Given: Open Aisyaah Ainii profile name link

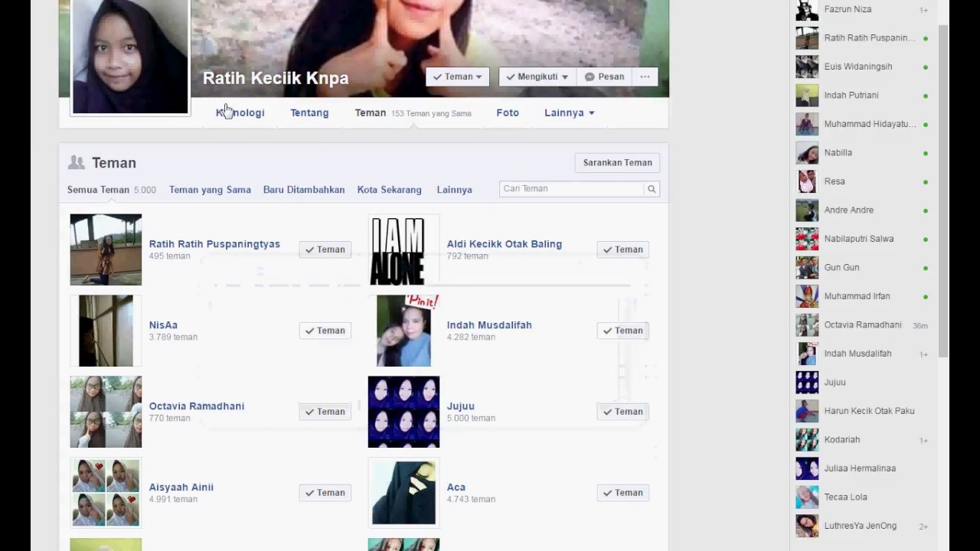Looking at the screenshot, I should coord(181,487).
